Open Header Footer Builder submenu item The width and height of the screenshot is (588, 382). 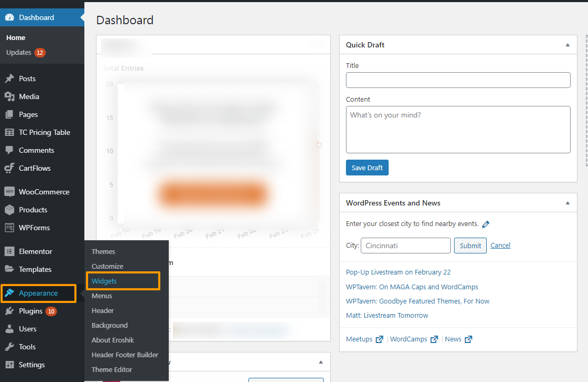point(125,355)
